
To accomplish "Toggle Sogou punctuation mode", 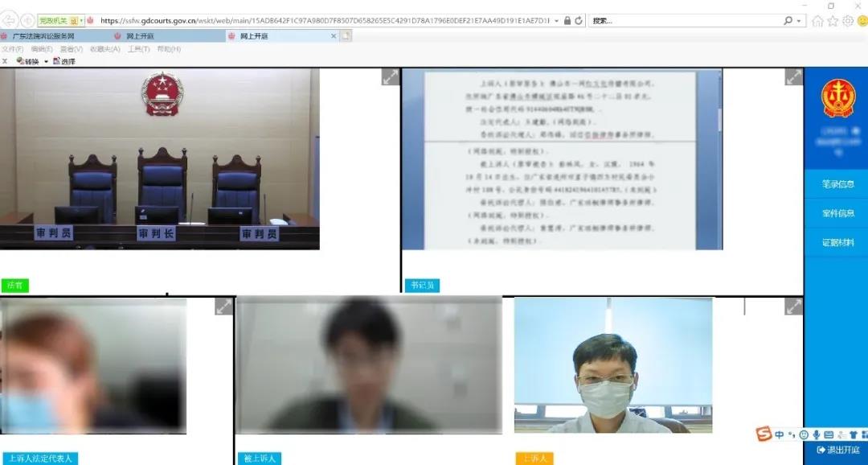I will [792, 435].
